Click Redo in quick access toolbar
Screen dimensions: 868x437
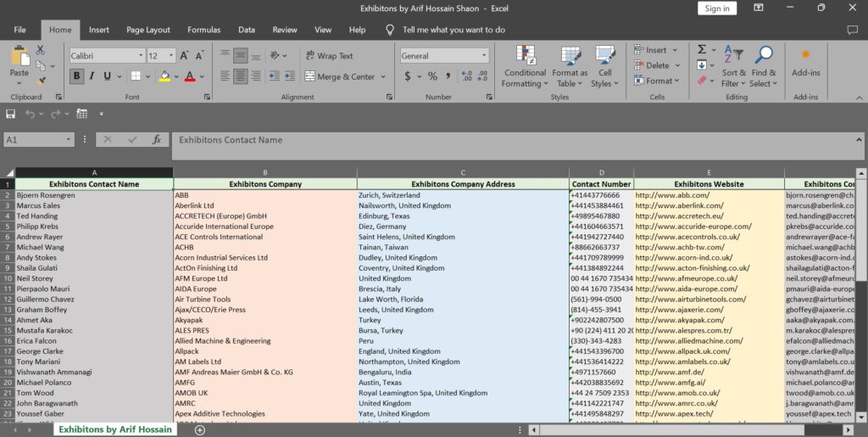55,114
